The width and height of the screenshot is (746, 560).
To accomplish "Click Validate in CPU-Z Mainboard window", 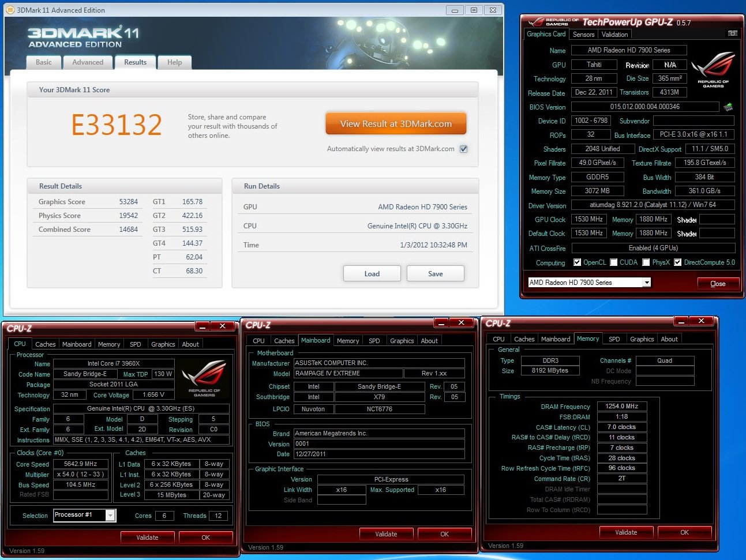I will click(x=386, y=534).
